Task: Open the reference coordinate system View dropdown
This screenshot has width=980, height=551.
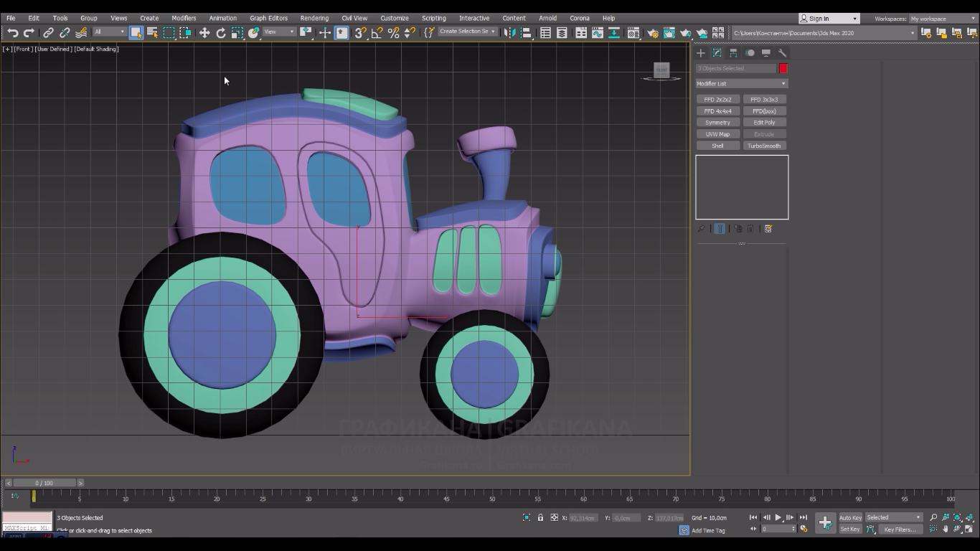Action: pyautogui.click(x=279, y=32)
